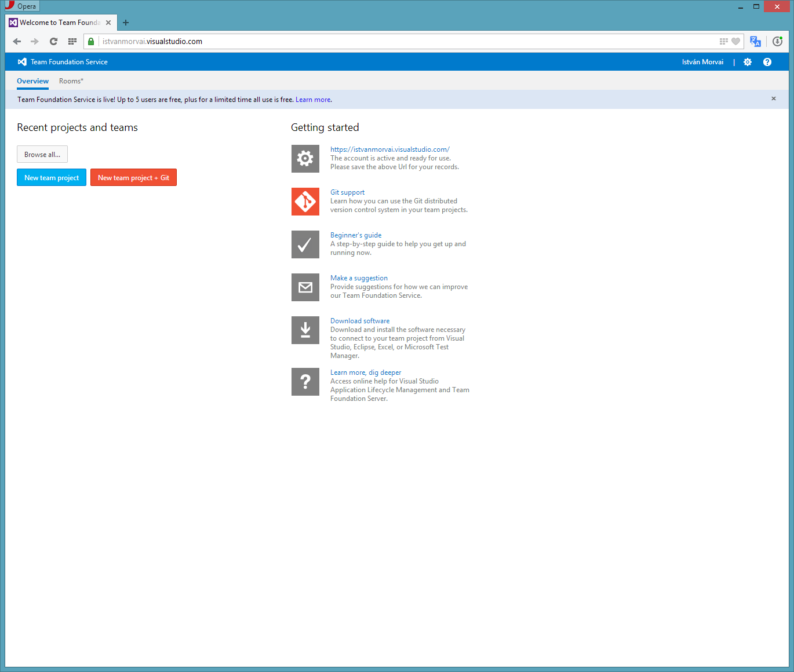Click the Browse all... button
This screenshot has width=794, height=672.
click(x=42, y=154)
